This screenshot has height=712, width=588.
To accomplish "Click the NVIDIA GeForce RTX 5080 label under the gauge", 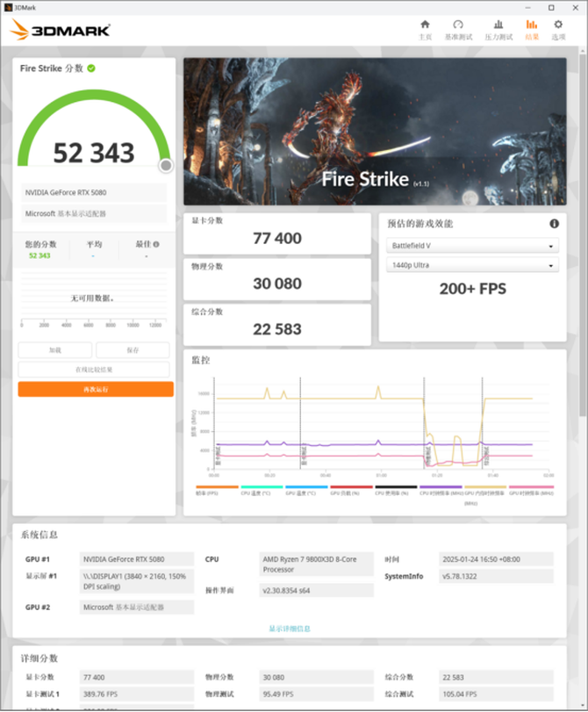I will click(94, 192).
